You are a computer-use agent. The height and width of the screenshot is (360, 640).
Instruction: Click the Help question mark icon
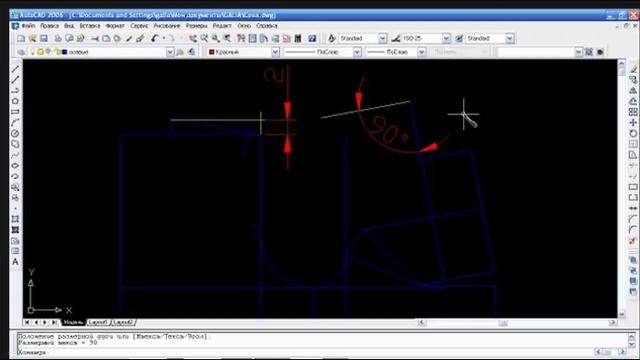(x=312, y=38)
